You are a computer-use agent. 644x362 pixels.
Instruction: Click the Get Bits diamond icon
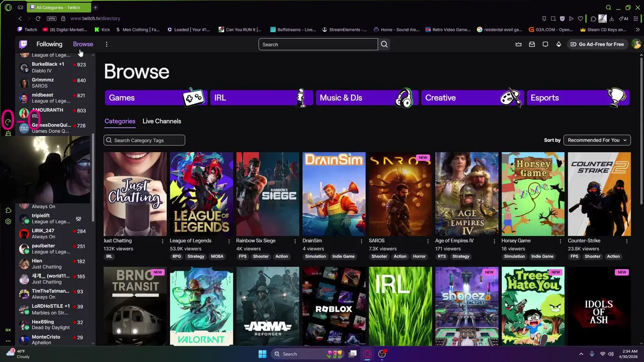pos(558,44)
